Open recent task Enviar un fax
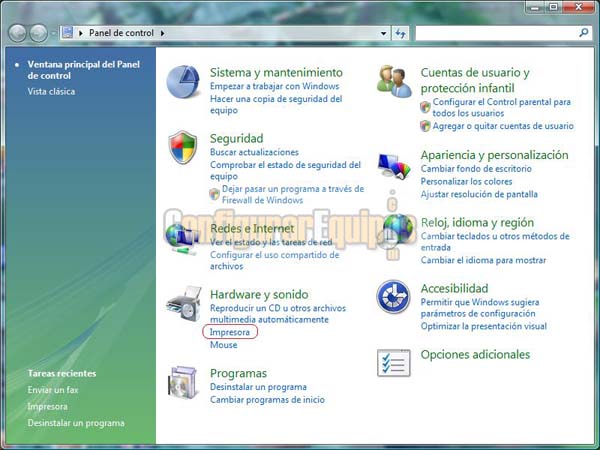 pyautogui.click(x=53, y=390)
